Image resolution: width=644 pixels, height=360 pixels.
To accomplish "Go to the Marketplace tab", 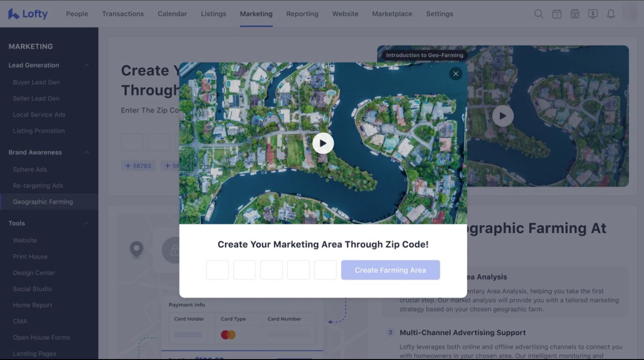I will (x=392, y=14).
